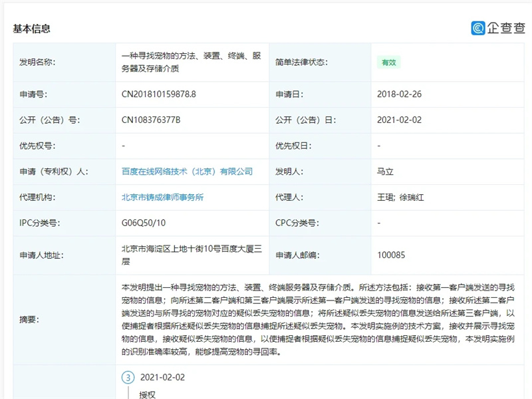532x399 pixels.
Task: Click publication date 2021-02-02 in table
Action: (400, 120)
